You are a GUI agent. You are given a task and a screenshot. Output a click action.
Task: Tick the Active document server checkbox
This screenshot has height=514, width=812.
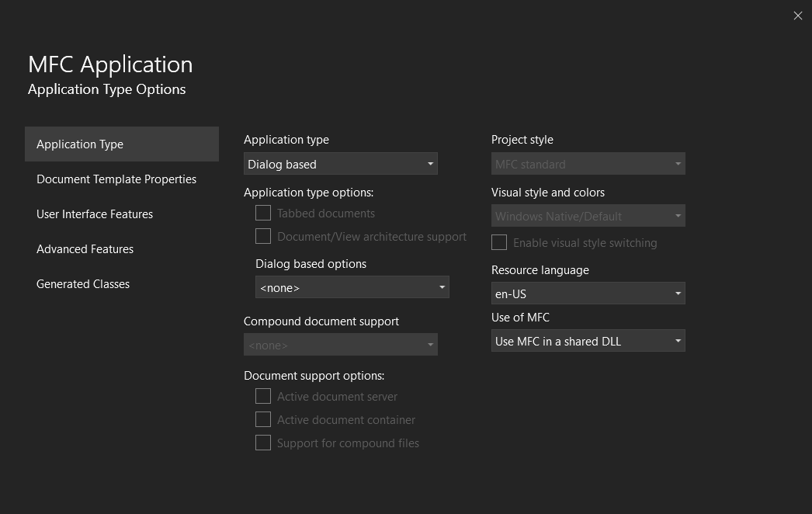[x=263, y=397]
